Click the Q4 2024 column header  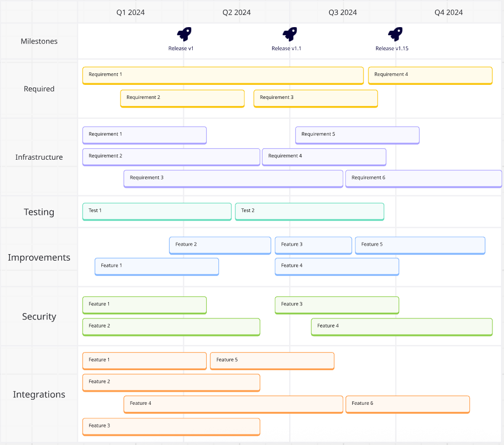tap(448, 12)
